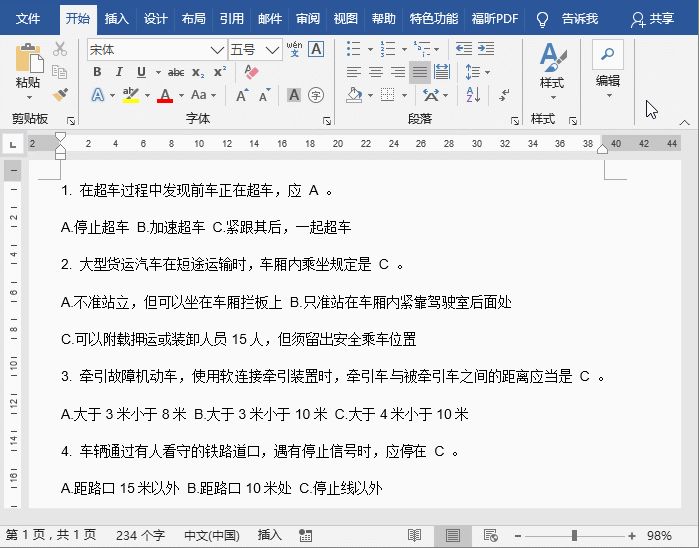Click the macro recording status icon

[x=305, y=535]
